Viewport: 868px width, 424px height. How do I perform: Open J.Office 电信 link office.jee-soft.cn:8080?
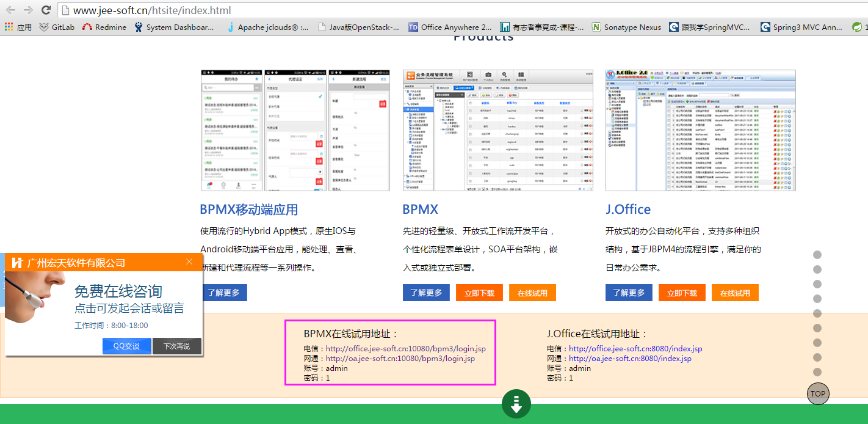[635, 349]
